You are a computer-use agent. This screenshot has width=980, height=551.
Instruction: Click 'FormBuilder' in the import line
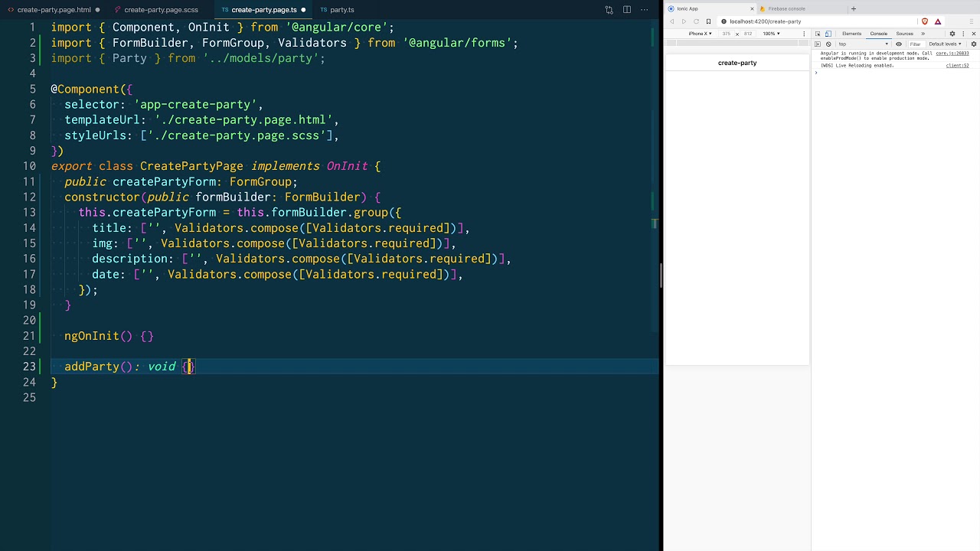click(x=150, y=43)
